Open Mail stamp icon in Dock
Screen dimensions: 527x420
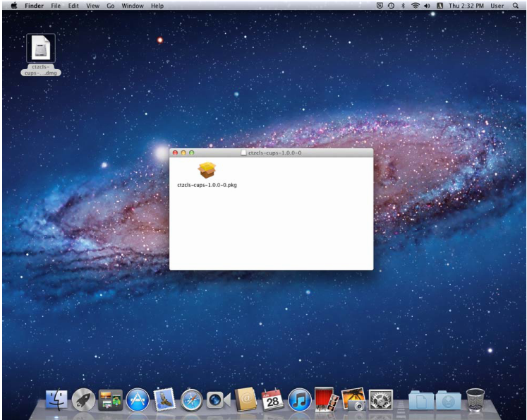(164, 400)
